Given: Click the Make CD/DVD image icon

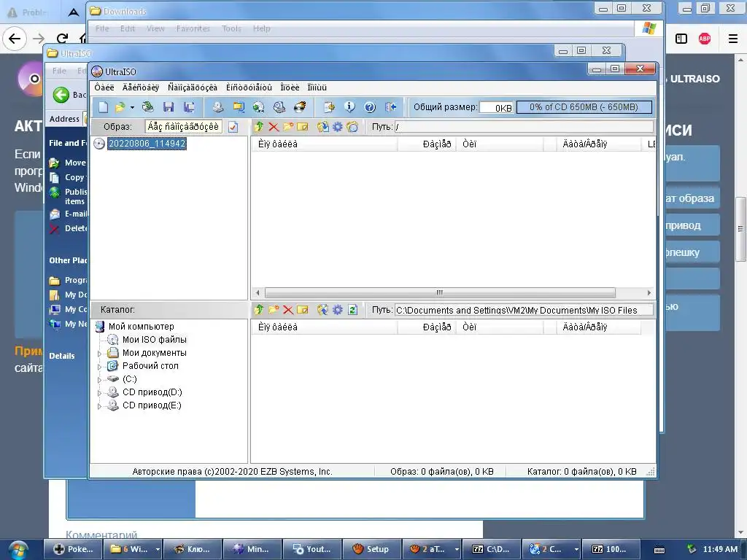Looking at the screenshot, I should tap(217, 107).
